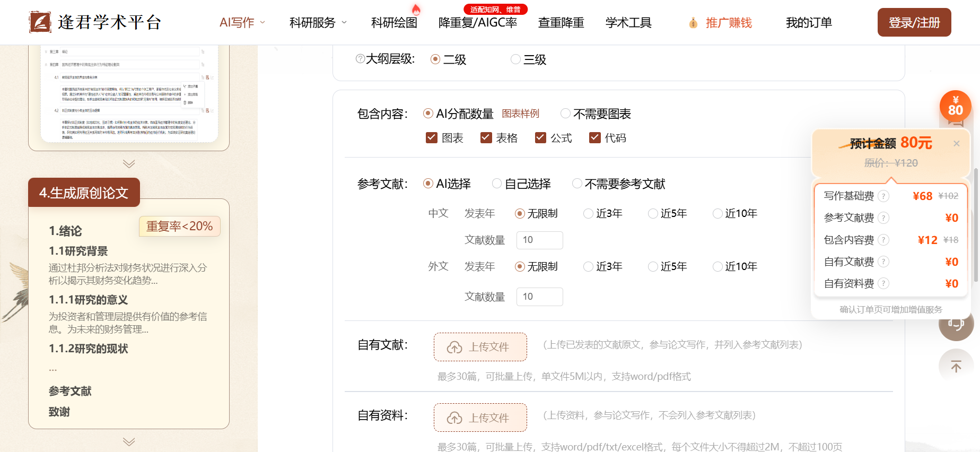
Task: Click 致谢 in outline preview
Action: tap(59, 412)
